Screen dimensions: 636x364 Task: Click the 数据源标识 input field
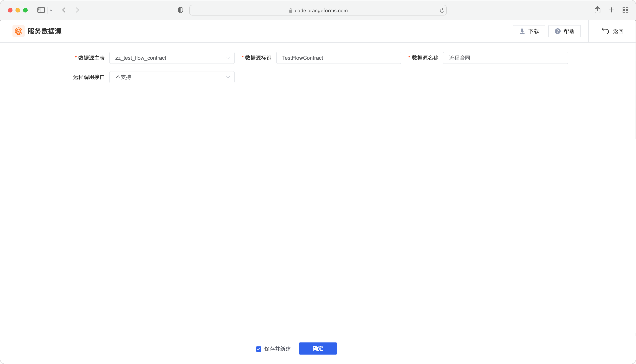click(339, 58)
